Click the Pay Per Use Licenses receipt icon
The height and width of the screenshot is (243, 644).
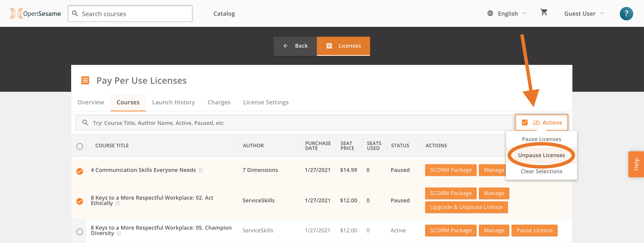(x=85, y=81)
